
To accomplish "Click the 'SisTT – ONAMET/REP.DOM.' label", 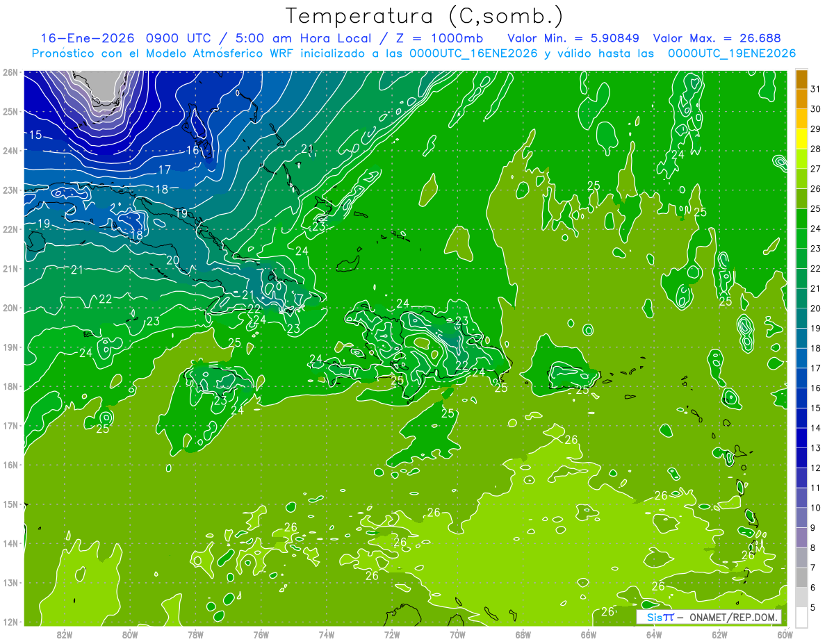I will [708, 617].
